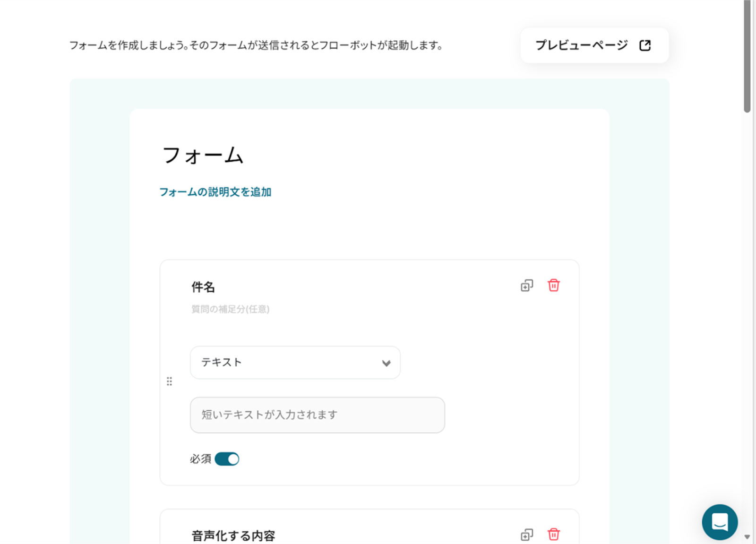Duplicate the 音声化する内容 question
This screenshot has width=756, height=544.
pyautogui.click(x=526, y=535)
